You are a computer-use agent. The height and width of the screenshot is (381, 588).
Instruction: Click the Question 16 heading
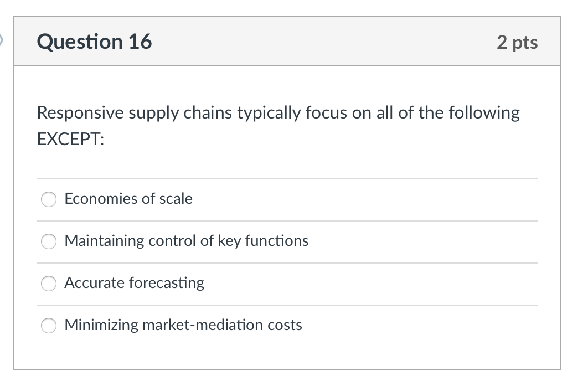coord(95,42)
